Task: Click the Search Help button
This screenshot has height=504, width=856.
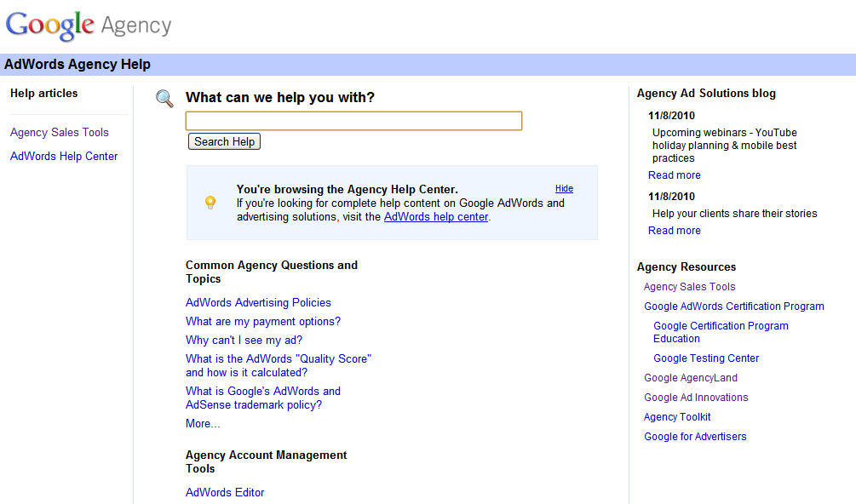Action: (x=224, y=142)
